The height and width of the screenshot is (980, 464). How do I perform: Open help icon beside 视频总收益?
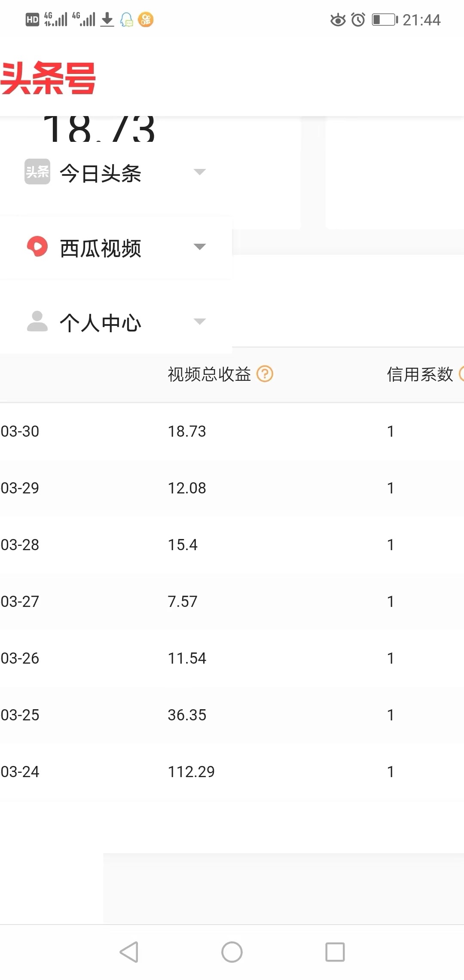[265, 374]
